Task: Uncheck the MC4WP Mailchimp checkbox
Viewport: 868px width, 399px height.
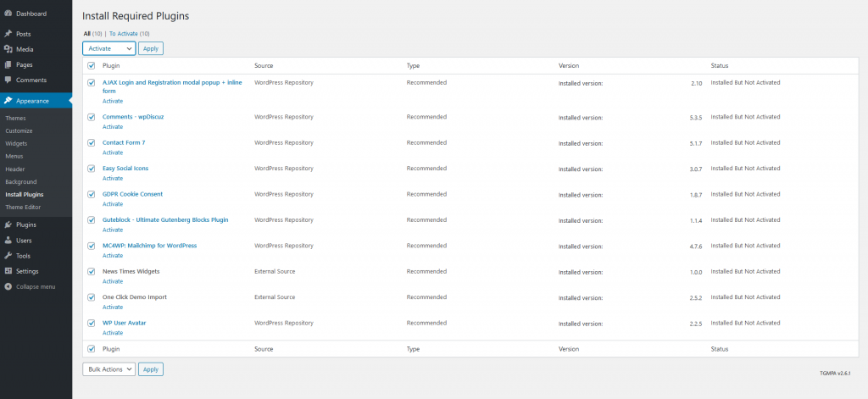Action: (92, 246)
